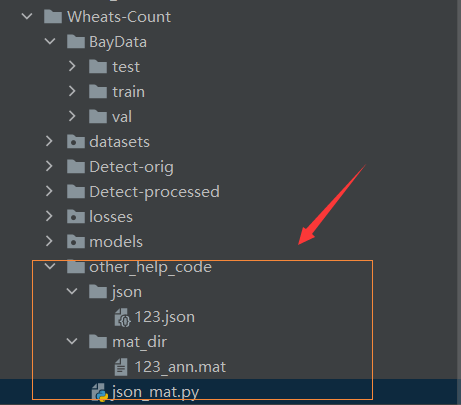
Task: Click the models package folder icon
Action: click(x=76, y=242)
